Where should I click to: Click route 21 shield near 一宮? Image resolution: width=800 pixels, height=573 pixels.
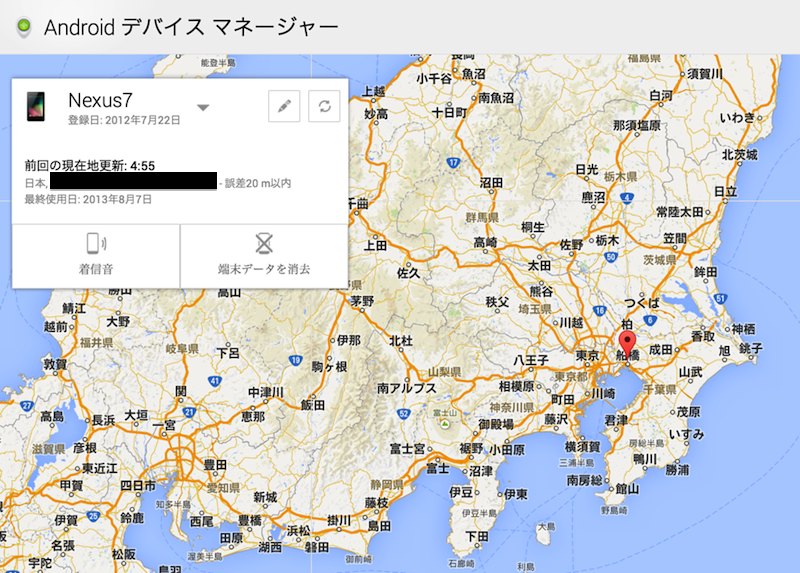point(189,412)
